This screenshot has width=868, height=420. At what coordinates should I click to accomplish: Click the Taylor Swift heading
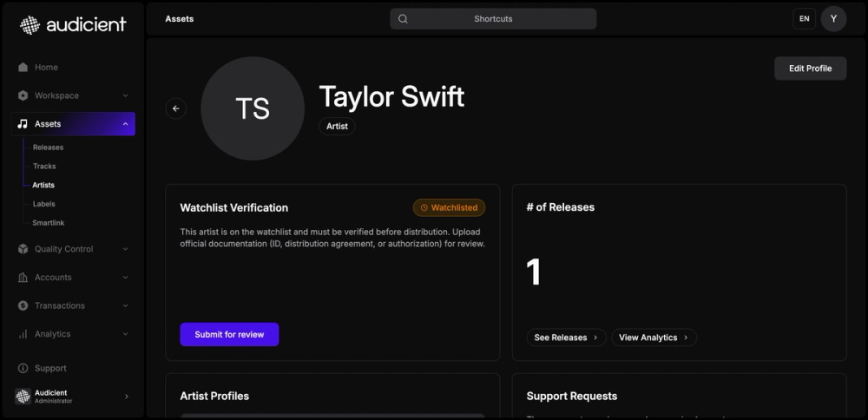(392, 96)
